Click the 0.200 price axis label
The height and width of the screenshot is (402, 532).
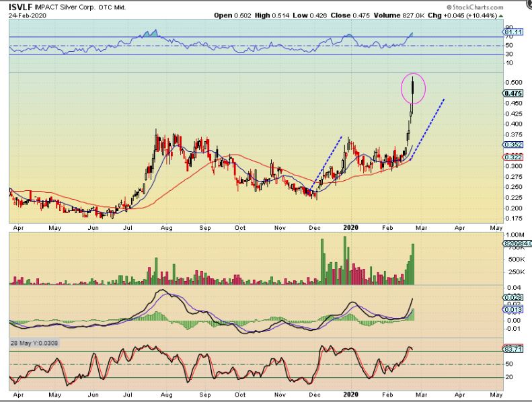(x=514, y=208)
